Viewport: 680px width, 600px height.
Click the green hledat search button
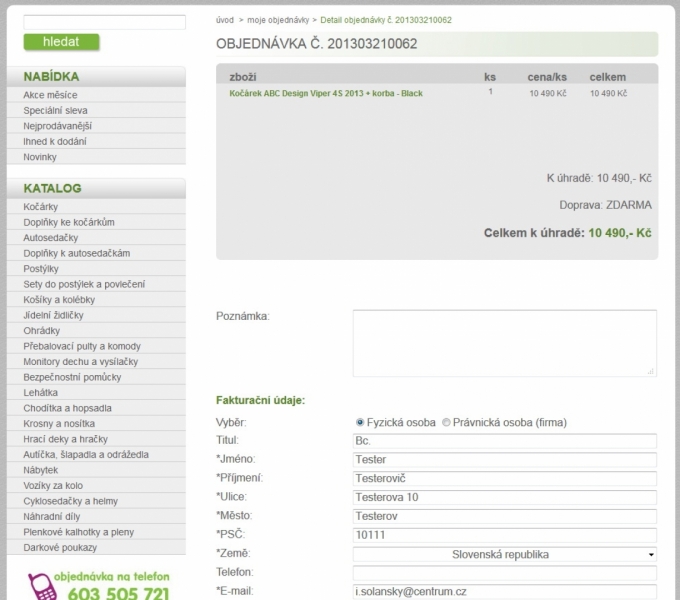[x=61, y=42]
